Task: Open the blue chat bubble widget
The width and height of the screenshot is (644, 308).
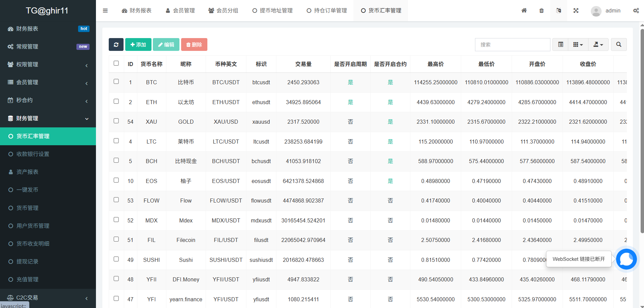Action: click(626, 259)
